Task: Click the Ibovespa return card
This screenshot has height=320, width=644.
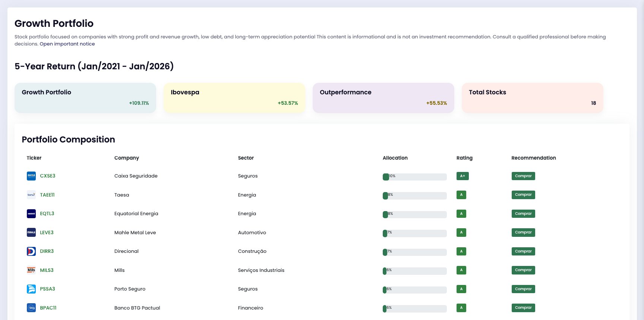Action: (234, 98)
